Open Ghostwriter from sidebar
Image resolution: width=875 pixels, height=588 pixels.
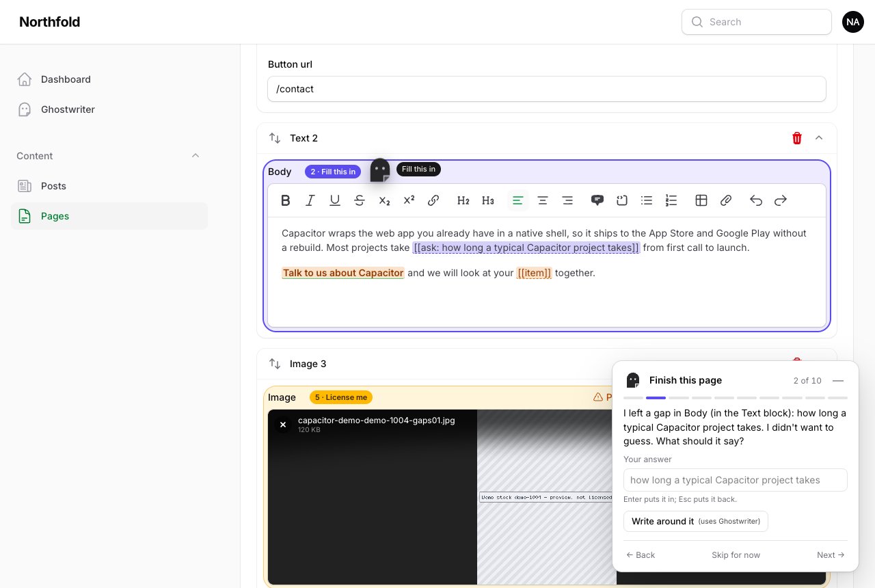(x=109, y=109)
